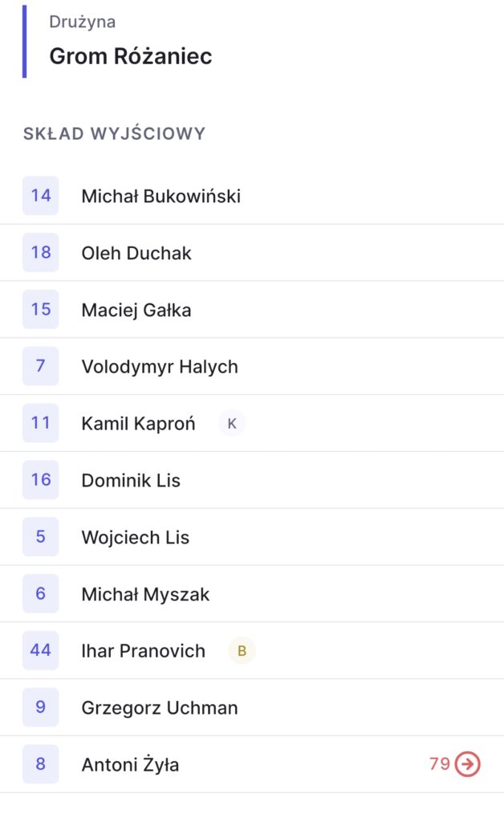
Task: Click the Skład wyjściowy section heading
Action: coord(114,133)
